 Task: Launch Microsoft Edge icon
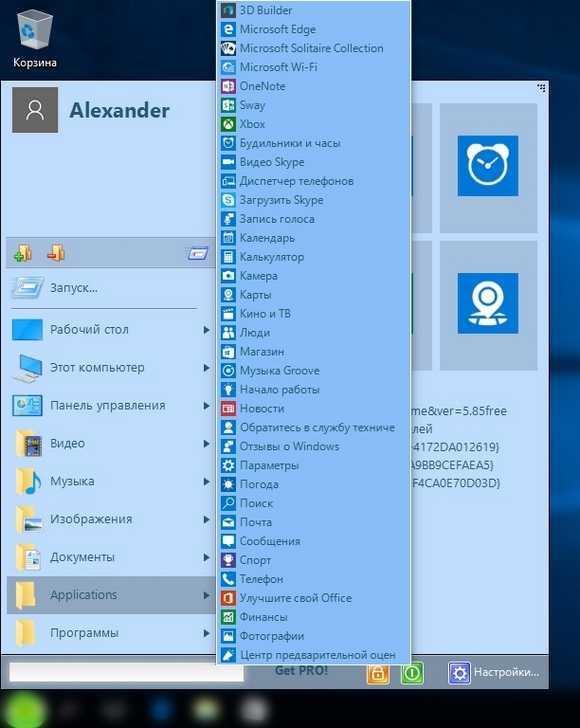228,29
